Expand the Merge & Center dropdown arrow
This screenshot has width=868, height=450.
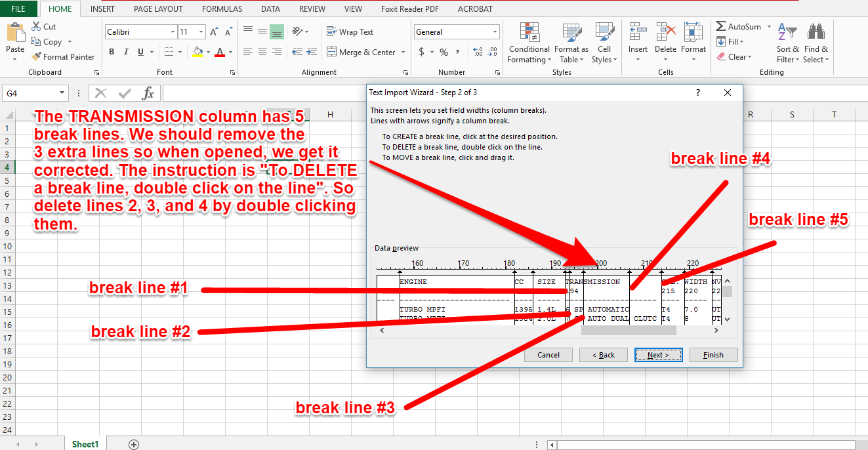point(403,52)
